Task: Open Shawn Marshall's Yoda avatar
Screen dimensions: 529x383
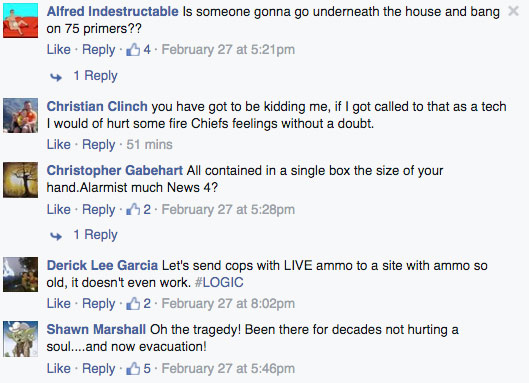Action: tap(21, 339)
